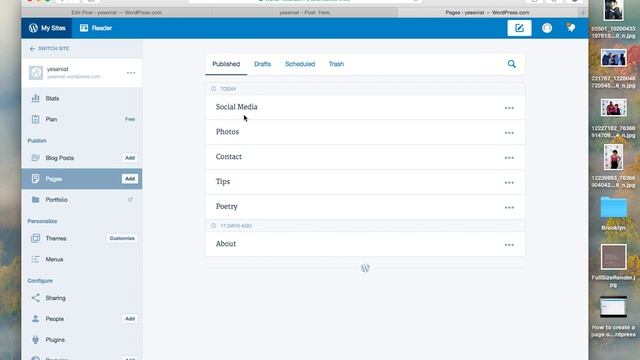The width and height of the screenshot is (640, 360).
Task: Click the write new post pencil icon
Action: tap(519, 28)
